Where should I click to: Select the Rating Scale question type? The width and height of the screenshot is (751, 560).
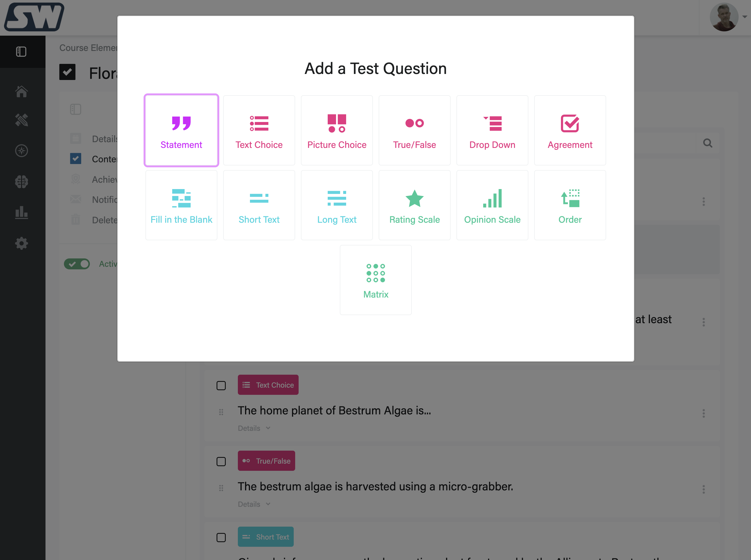(x=414, y=205)
